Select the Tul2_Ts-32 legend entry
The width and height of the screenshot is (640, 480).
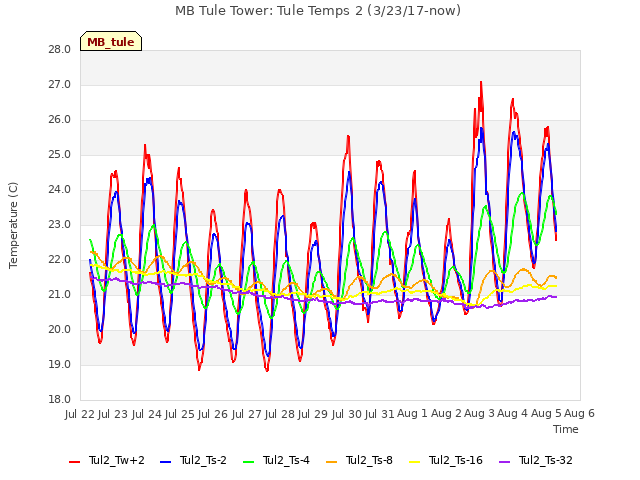click(536, 461)
